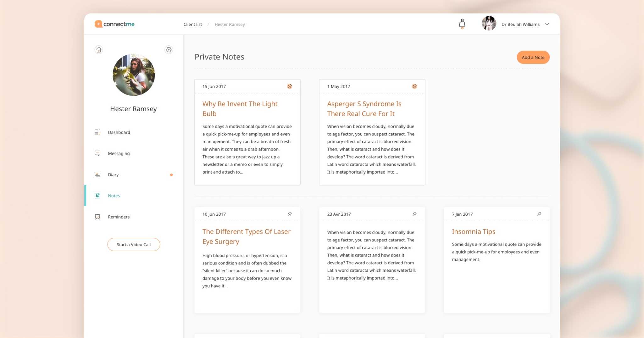Click the home icon in sidebar
644x338 pixels.
tap(99, 50)
